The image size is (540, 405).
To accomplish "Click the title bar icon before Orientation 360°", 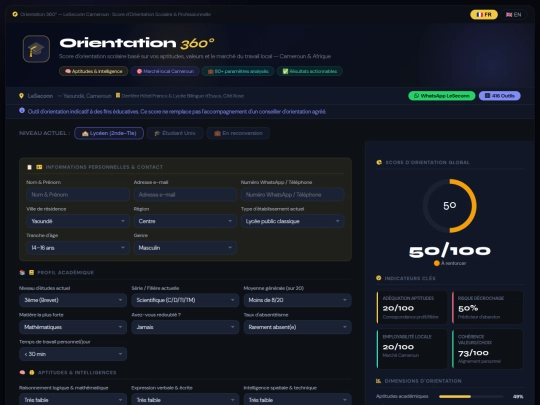I will coord(15,14).
